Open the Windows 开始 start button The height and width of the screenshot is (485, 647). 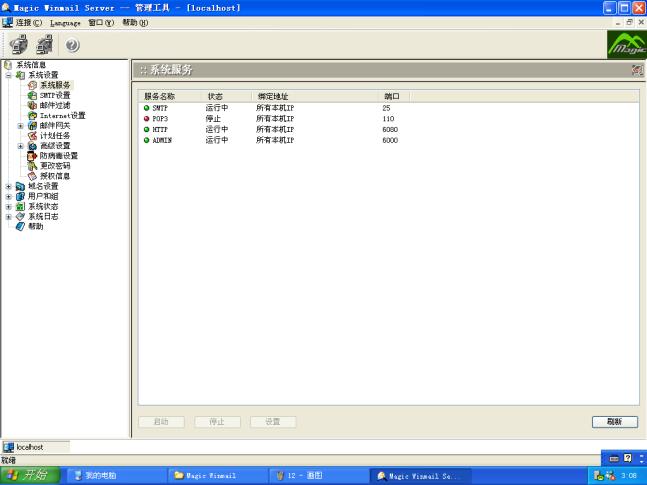click(30, 475)
